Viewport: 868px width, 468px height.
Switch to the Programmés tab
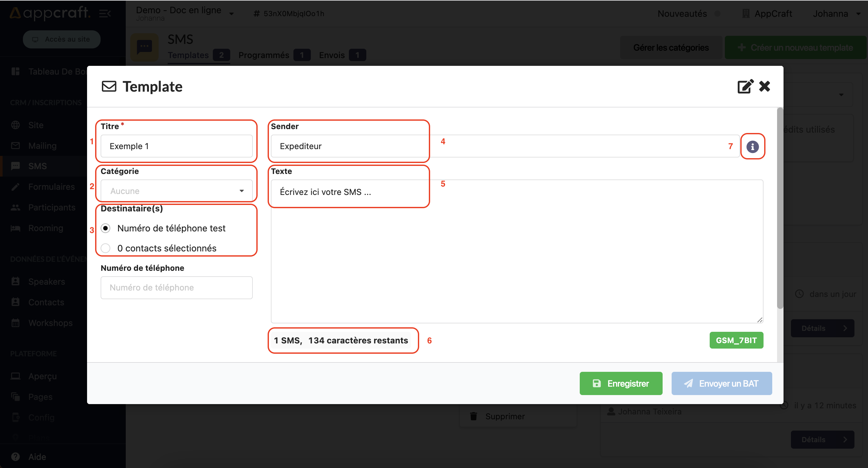click(x=264, y=55)
